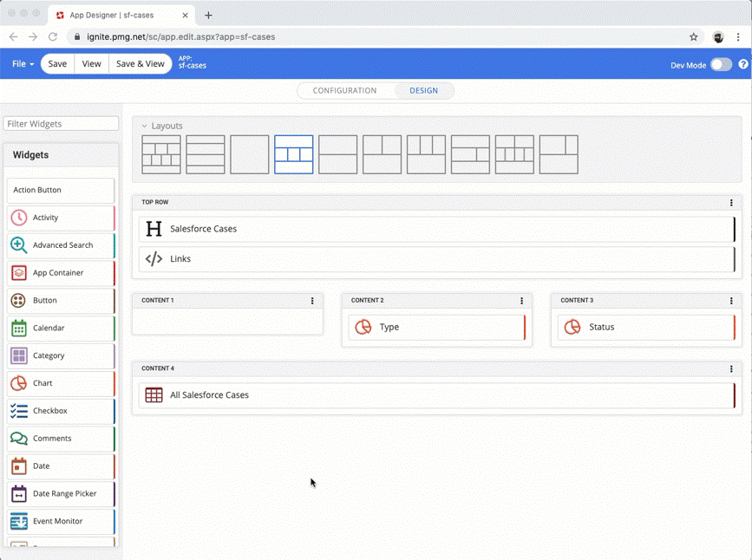Select the highlighted blue layout thumbnail
Image resolution: width=752 pixels, height=560 pixels.
[x=293, y=154]
